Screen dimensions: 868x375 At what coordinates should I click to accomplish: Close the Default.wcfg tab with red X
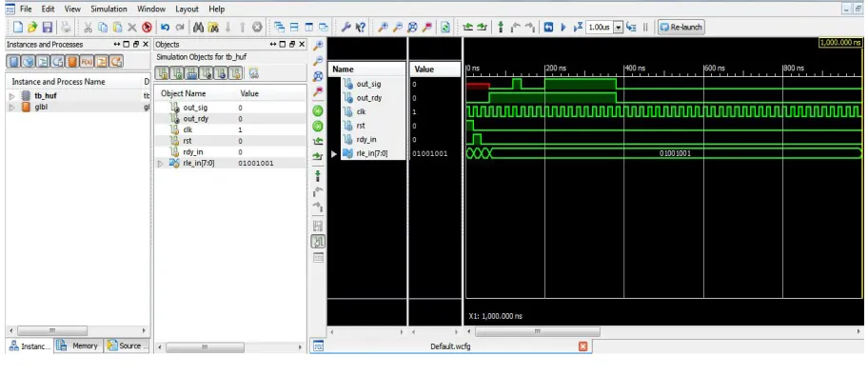[582, 346]
